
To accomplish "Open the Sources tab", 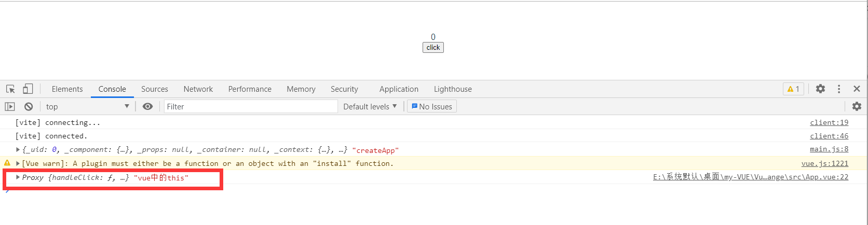I will (x=155, y=89).
